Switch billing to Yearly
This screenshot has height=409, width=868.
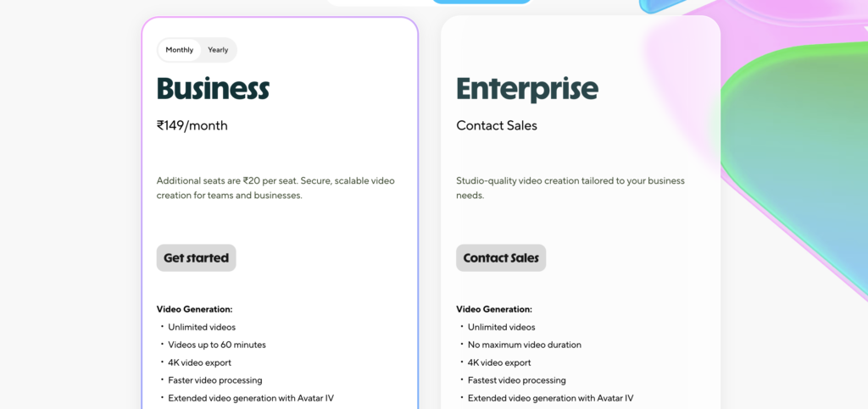218,50
